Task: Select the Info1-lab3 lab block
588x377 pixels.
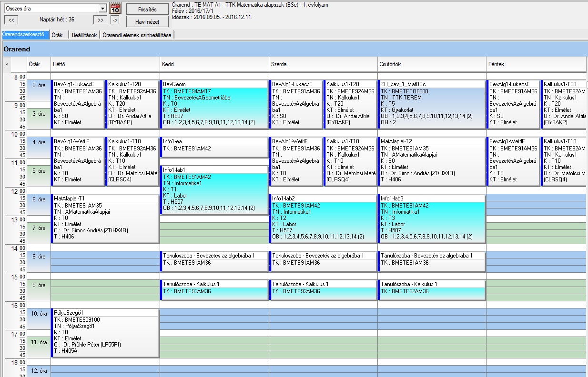Action: 432,218
